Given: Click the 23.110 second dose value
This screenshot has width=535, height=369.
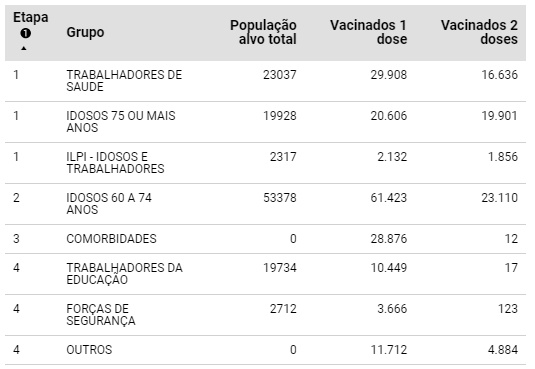Looking at the screenshot, I should 500,198.
